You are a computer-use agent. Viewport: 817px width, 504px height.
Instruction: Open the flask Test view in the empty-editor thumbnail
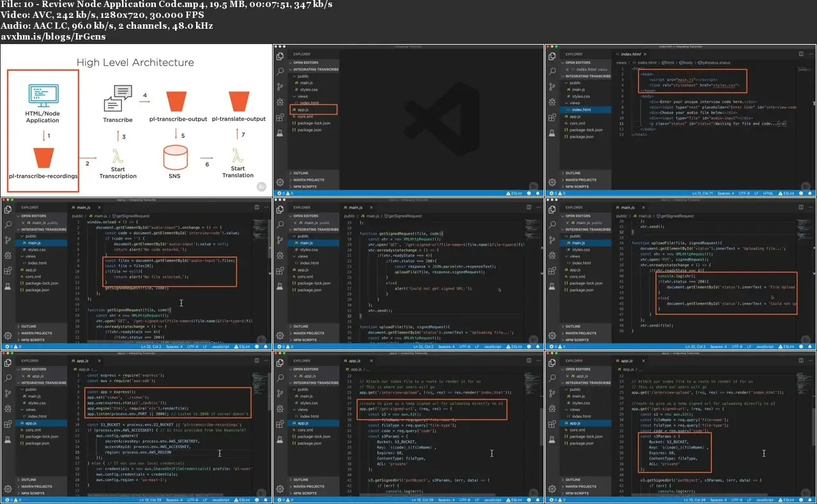[x=280, y=133]
